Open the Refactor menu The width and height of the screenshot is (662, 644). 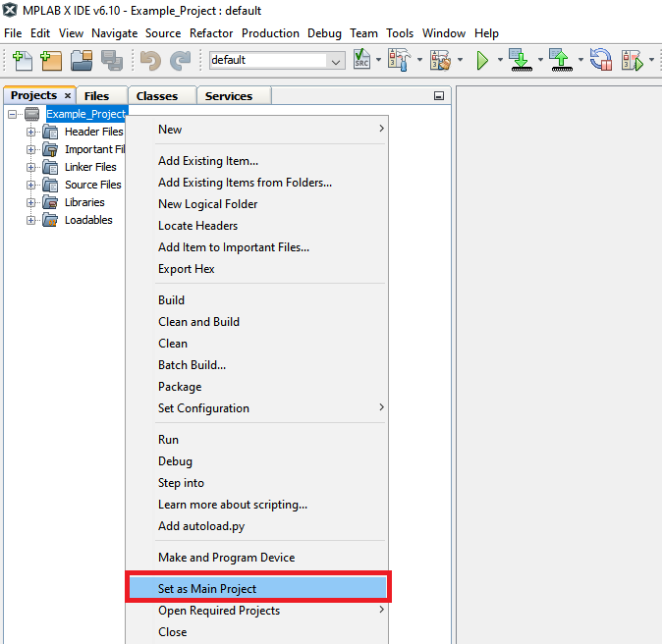pos(211,33)
